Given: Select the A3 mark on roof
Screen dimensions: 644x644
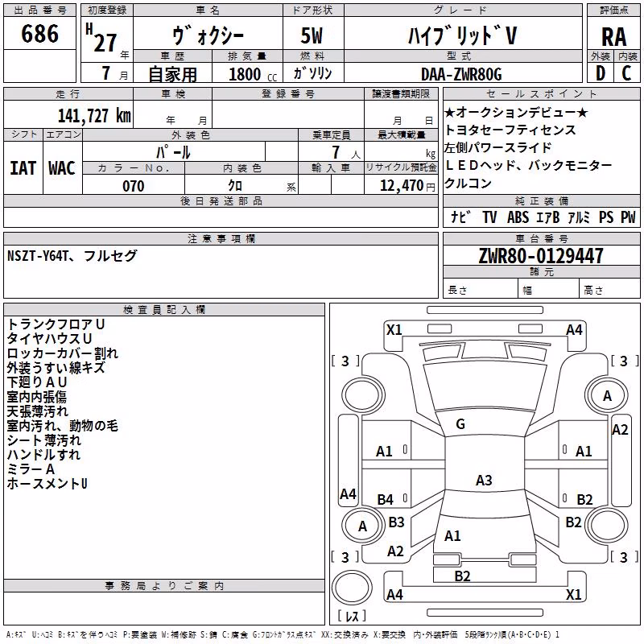Looking at the screenshot, I should click(484, 480).
